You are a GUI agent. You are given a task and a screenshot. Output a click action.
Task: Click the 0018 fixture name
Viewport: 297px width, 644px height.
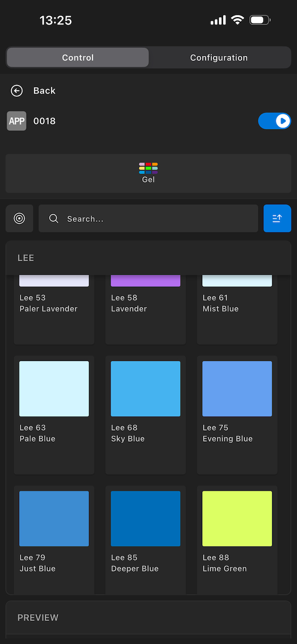coord(44,121)
